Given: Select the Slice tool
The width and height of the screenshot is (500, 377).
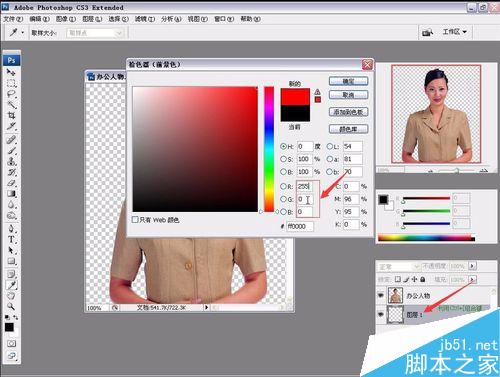Looking at the screenshot, I should [11, 126].
